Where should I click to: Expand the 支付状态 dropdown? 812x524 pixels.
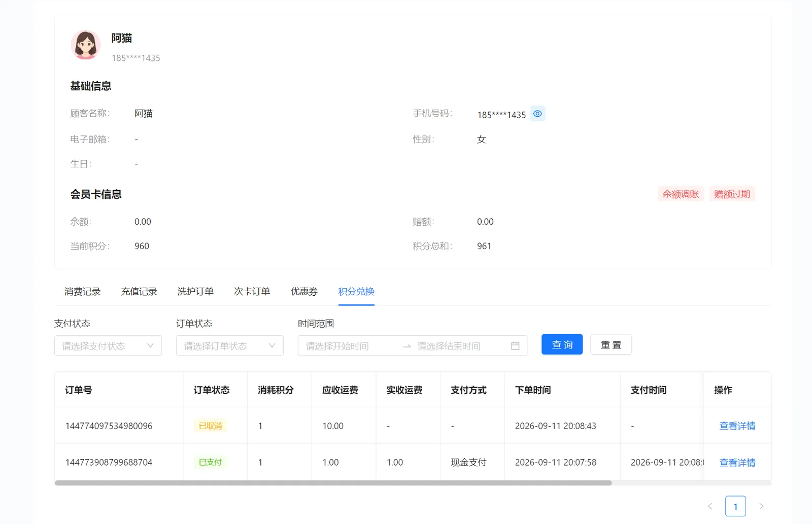point(108,346)
